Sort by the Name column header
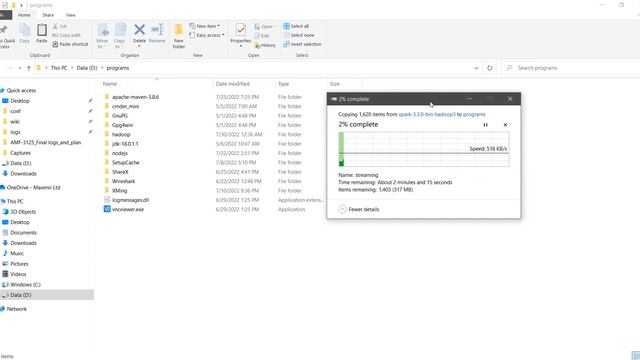640x360 pixels. point(110,84)
